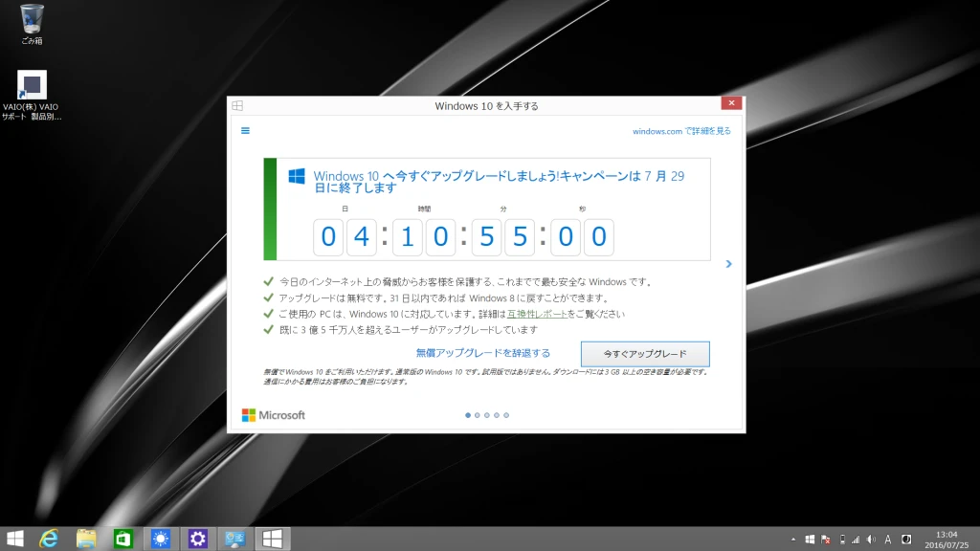The height and width of the screenshot is (551, 980).
Task: Click the Upgrade now button
Action: 645,354
